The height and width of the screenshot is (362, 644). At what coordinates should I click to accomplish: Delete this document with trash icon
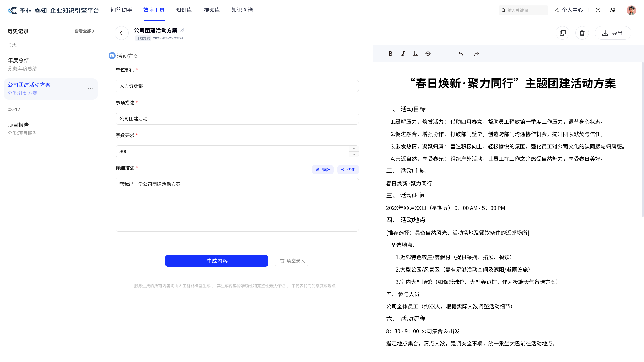tap(582, 33)
